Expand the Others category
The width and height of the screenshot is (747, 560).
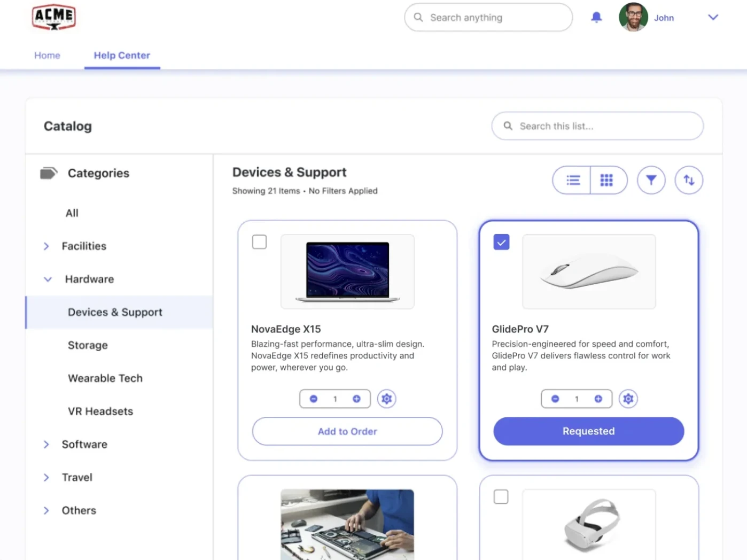[46, 511]
